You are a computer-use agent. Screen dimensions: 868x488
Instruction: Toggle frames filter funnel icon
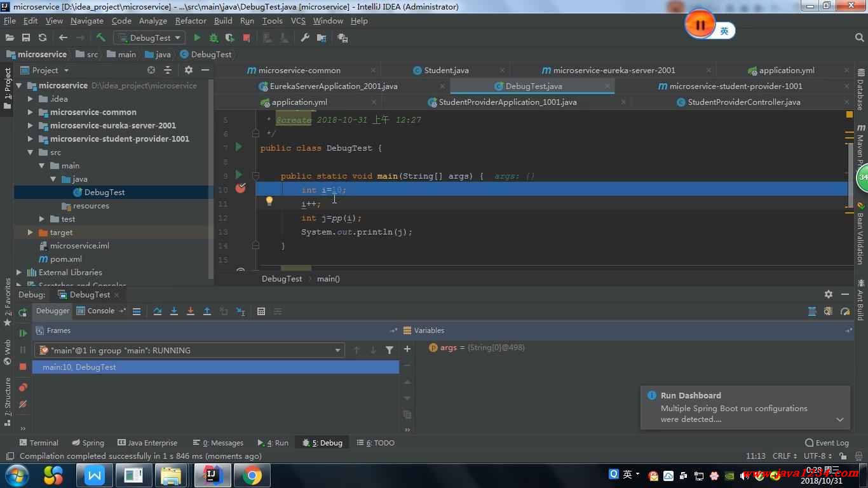coord(390,350)
